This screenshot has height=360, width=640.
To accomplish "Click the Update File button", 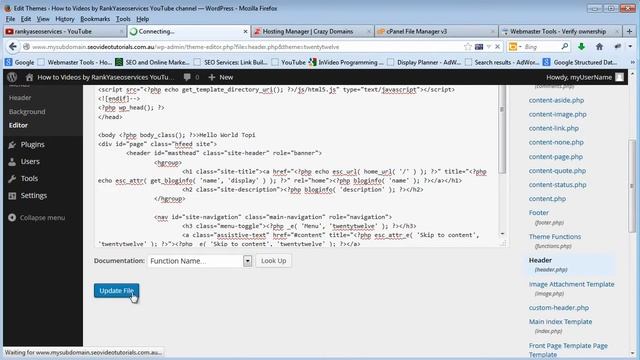I will point(116,291).
